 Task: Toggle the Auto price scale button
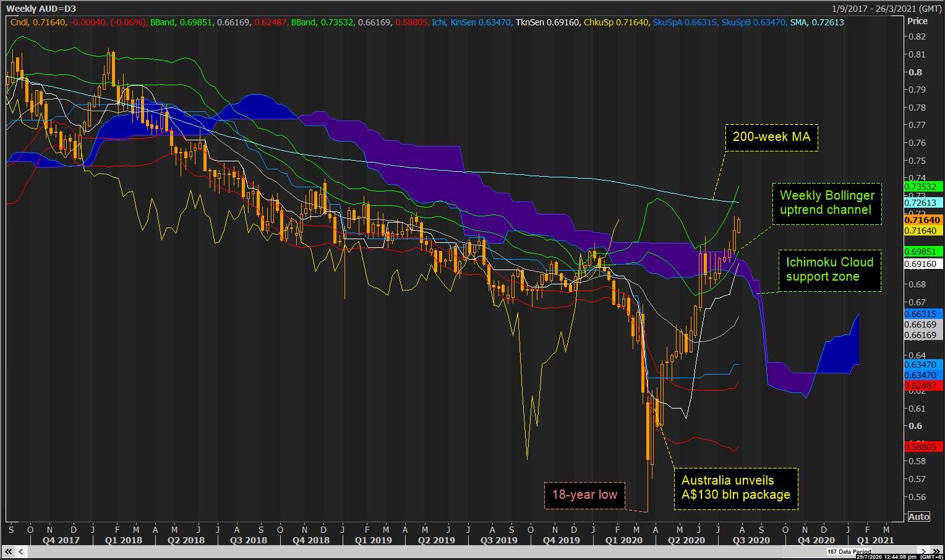918,517
